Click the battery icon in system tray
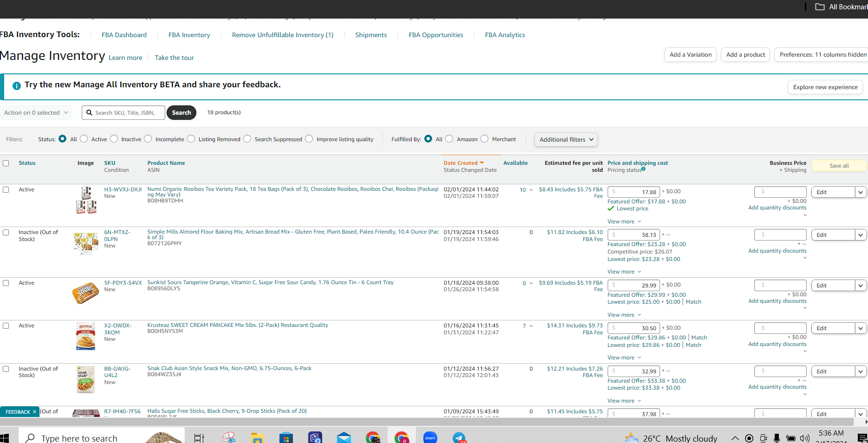This screenshot has height=443, width=868. (x=791, y=438)
